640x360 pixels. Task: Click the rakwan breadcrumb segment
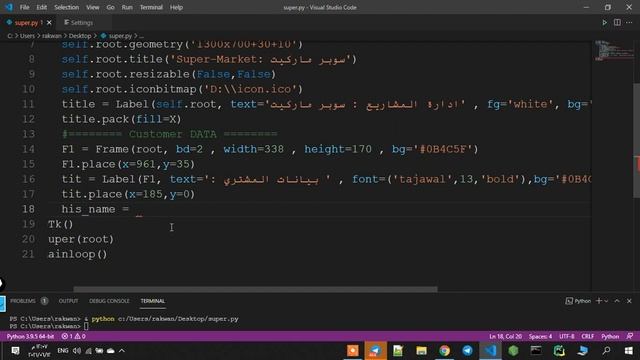pos(52,36)
